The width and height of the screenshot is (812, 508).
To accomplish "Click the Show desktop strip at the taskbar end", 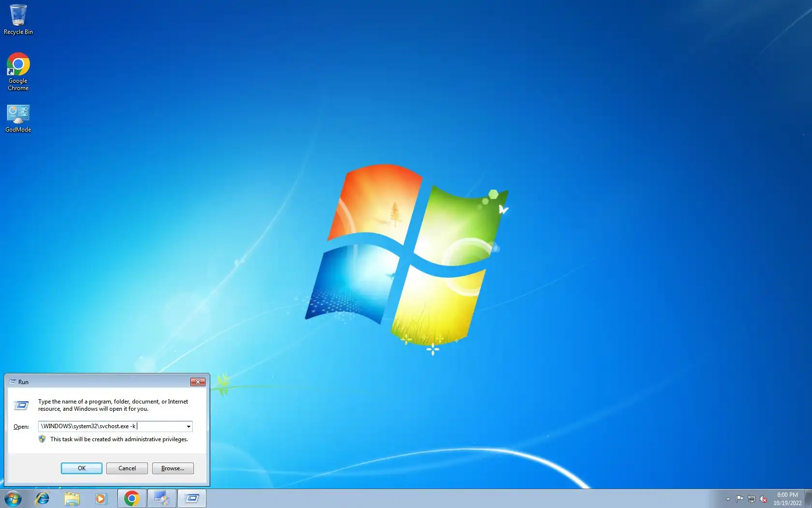I will click(808, 498).
